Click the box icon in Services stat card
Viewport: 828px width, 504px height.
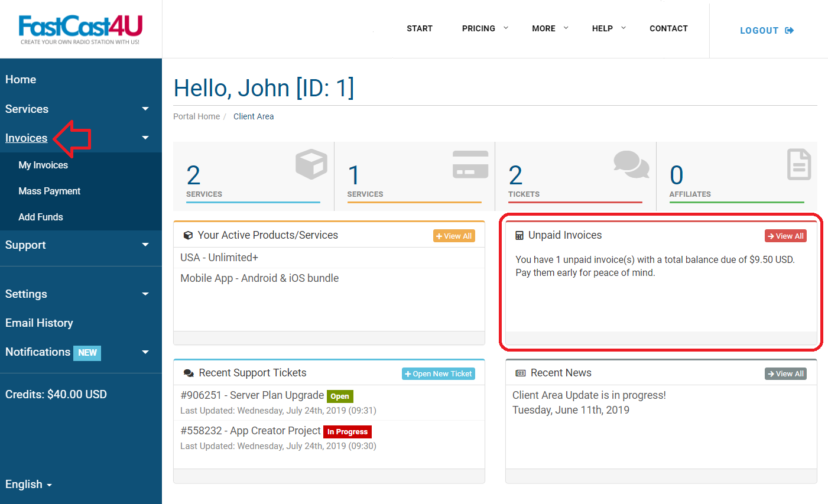311,164
